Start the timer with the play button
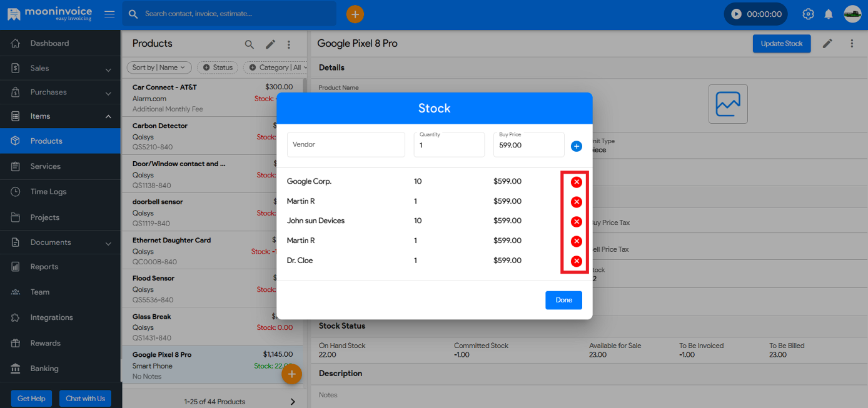 click(736, 14)
